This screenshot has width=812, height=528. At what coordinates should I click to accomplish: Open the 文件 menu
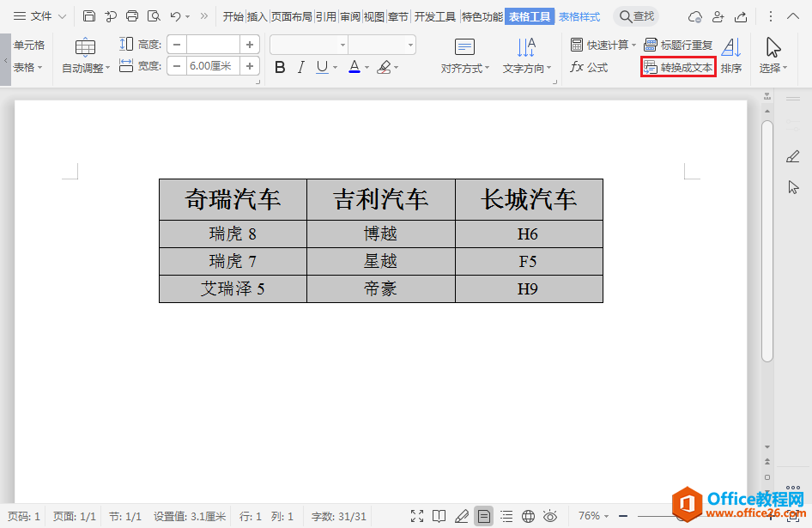coord(39,16)
